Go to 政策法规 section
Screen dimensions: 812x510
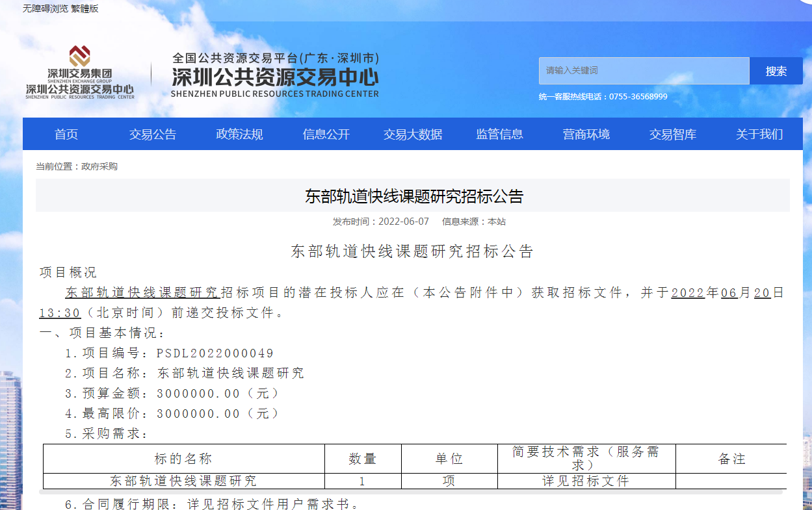239,134
